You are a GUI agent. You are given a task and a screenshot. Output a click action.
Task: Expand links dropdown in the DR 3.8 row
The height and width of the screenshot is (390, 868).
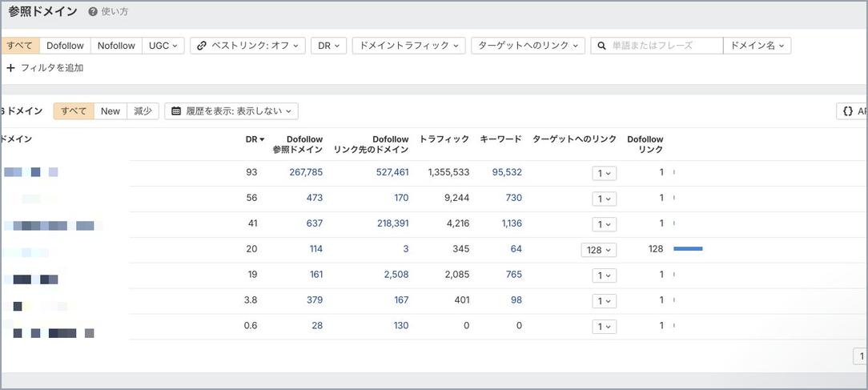[x=605, y=301]
